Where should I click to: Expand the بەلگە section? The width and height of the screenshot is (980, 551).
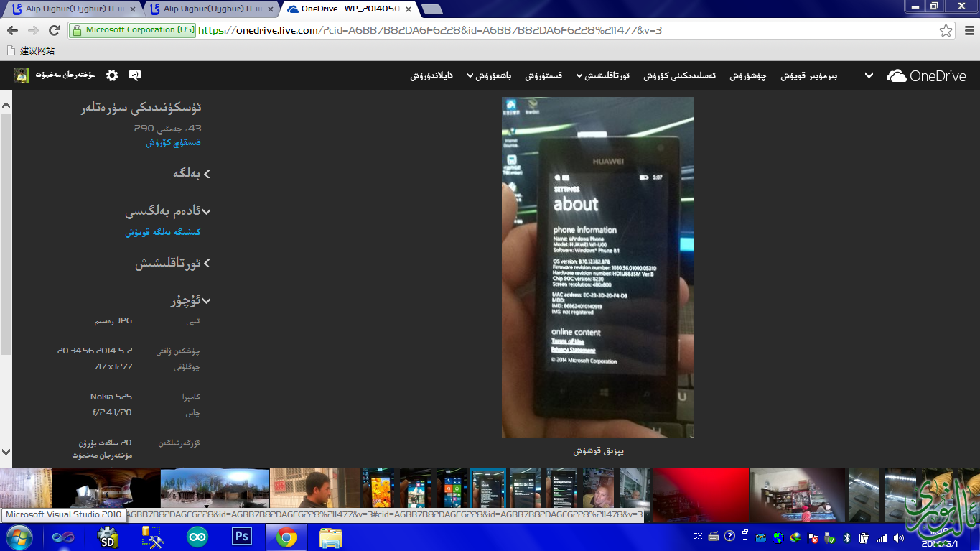point(191,173)
